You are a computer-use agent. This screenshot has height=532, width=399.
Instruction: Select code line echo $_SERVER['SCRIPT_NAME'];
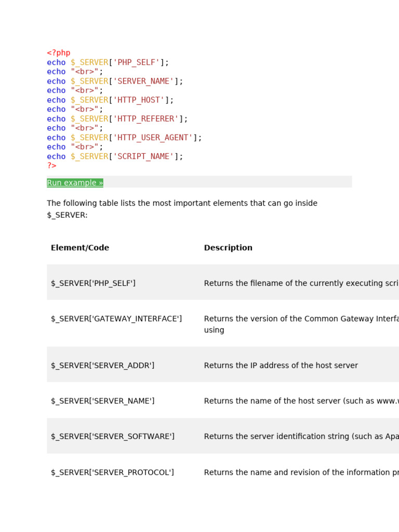tap(115, 156)
